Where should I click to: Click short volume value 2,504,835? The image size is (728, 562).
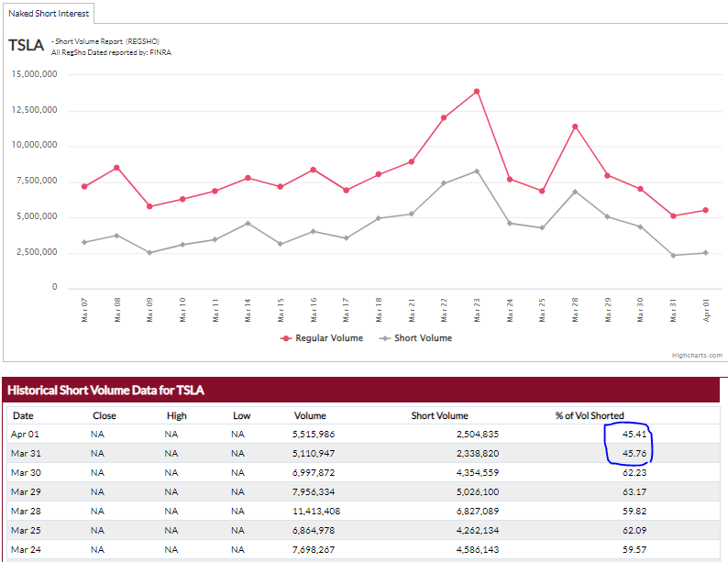coord(478,435)
